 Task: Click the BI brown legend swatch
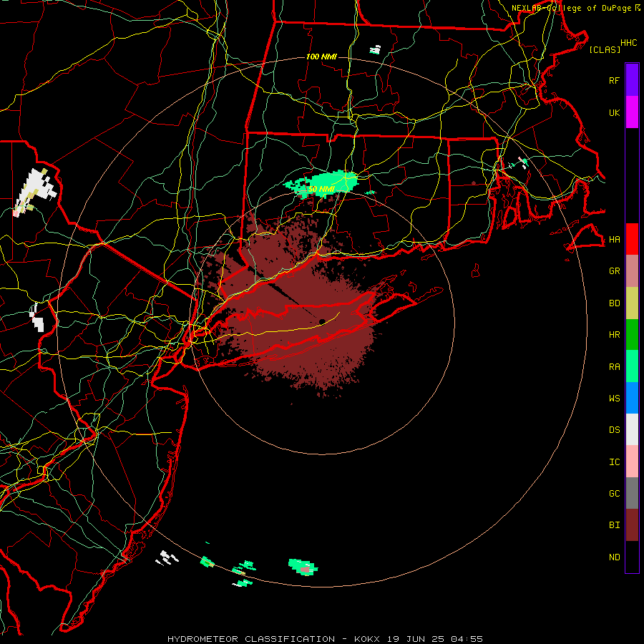[632, 525]
